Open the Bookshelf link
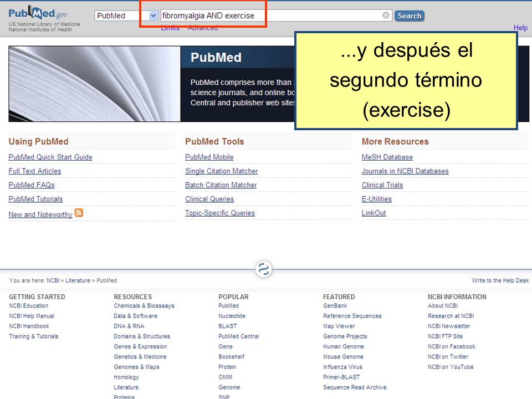 point(232,356)
